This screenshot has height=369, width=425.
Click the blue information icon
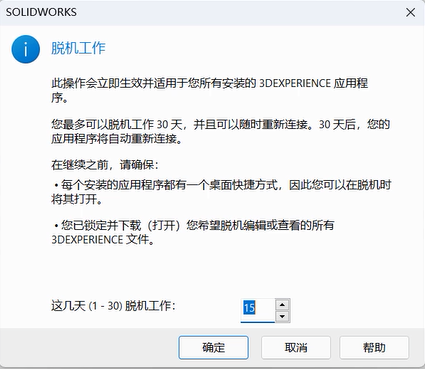26,49
